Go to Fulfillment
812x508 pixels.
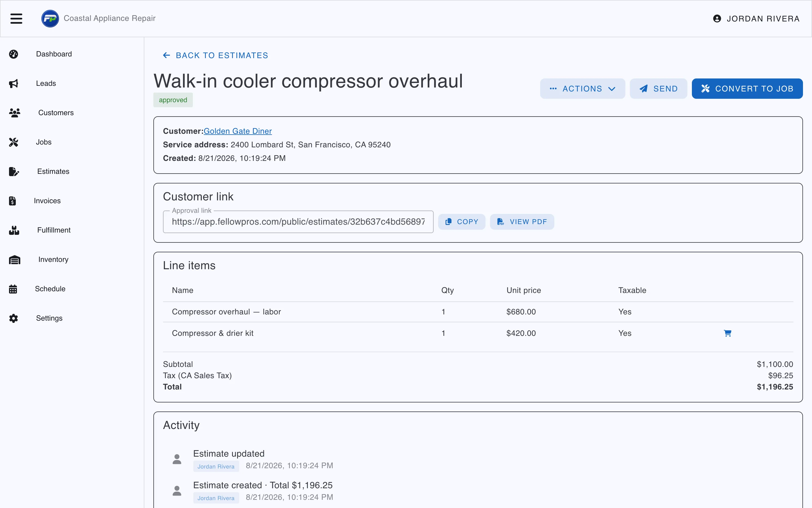click(72, 230)
